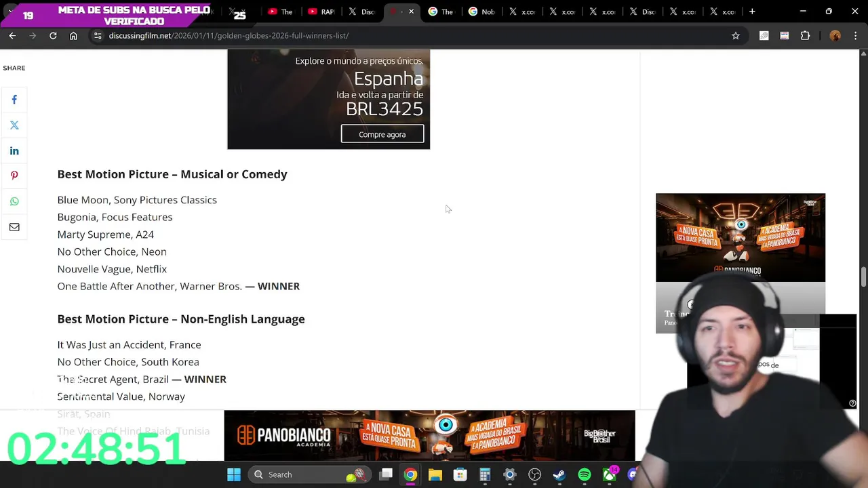
Task: Share the article by email
Action: (x=14, y=227)
